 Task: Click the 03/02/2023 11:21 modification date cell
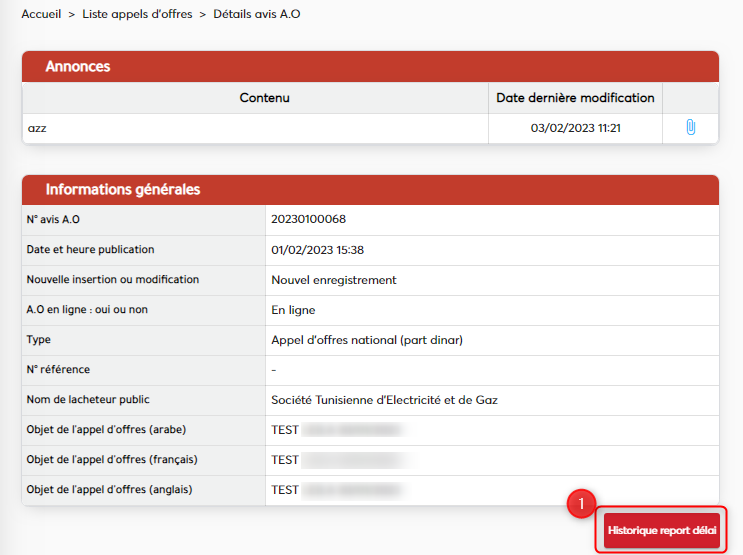pos(575,128)
